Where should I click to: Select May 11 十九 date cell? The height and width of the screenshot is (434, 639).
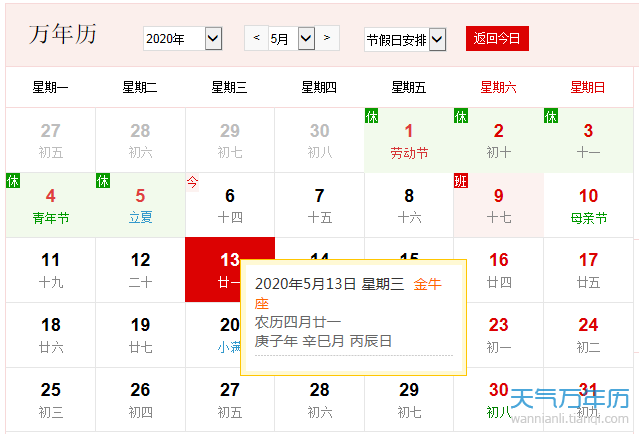[x=51, y=270]
